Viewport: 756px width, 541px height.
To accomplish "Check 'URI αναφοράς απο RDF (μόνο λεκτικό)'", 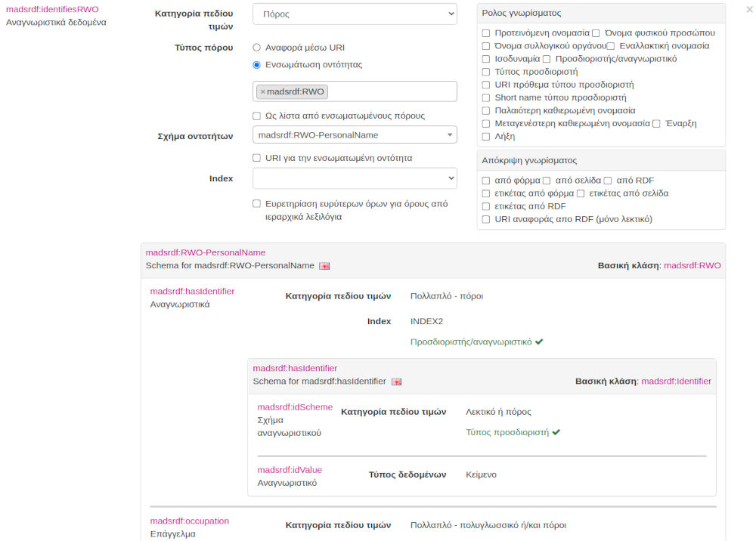I will tap(486, 219).
